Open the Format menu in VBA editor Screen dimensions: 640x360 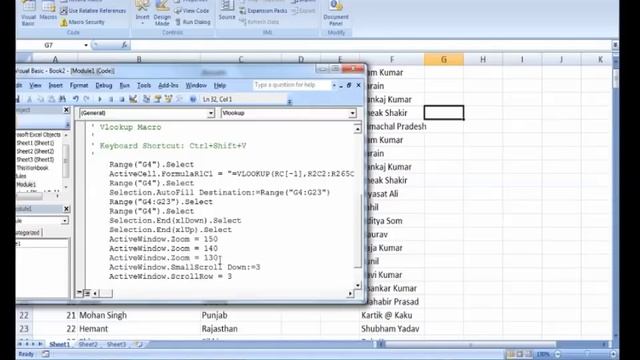[x=79, y=85]
